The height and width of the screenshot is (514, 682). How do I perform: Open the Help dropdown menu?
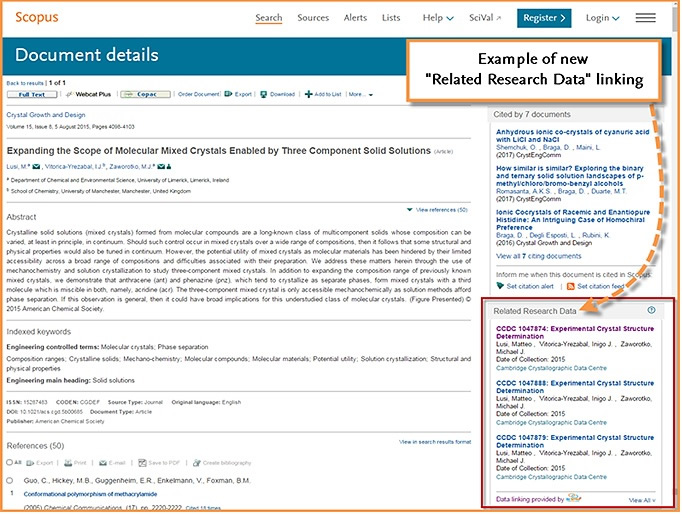[x=438, y=18]
